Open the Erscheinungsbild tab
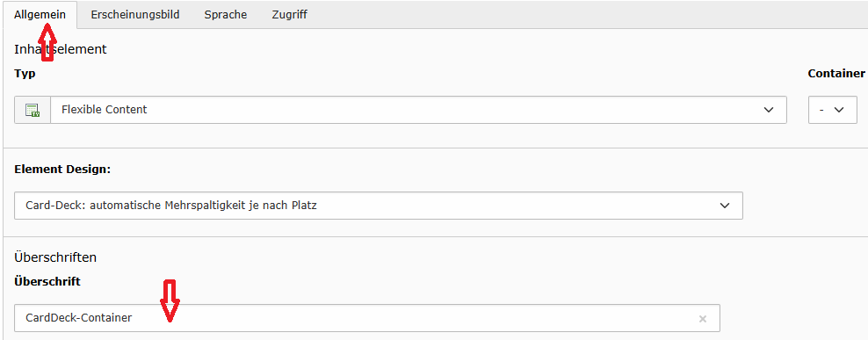The image size is (868, 340). tap(135, 15)
